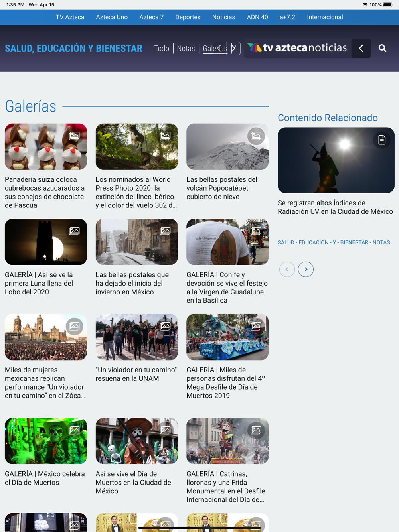Open inicio del invierno en México headline
This screenshot has width=399, height=532.
[132, 283]
